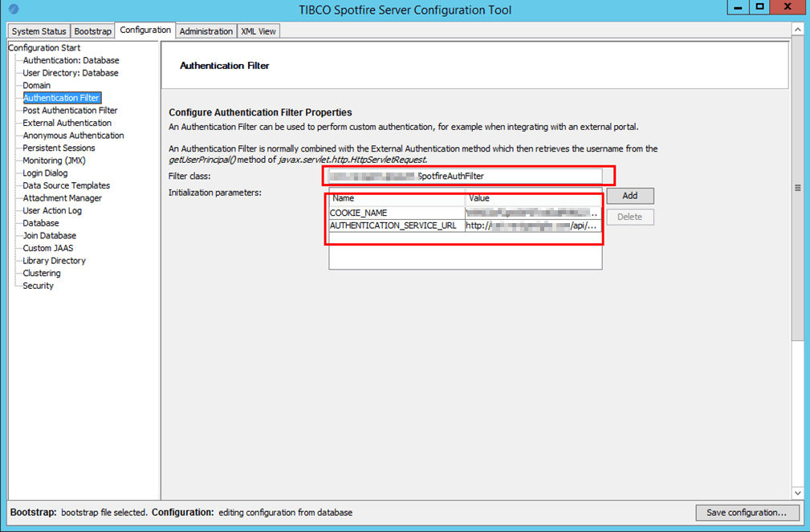Select the Database tree item
The image size is (810, 532).
tap(41, 223)
